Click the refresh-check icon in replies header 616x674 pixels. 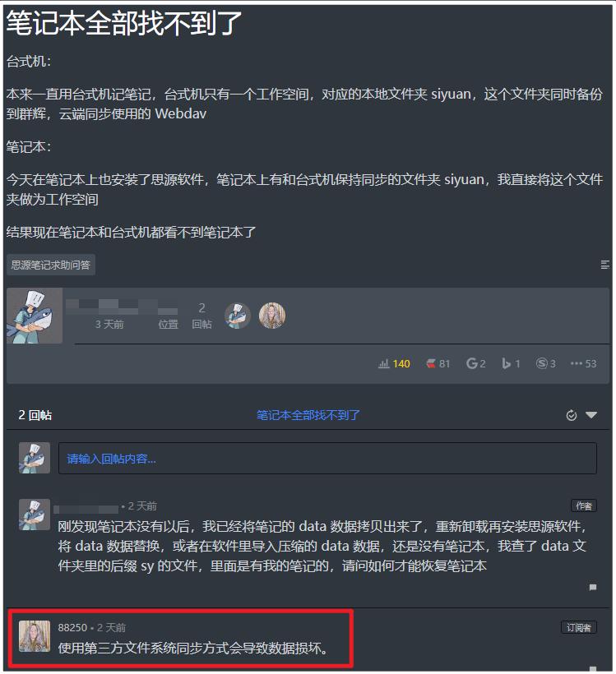click(572, 415)
